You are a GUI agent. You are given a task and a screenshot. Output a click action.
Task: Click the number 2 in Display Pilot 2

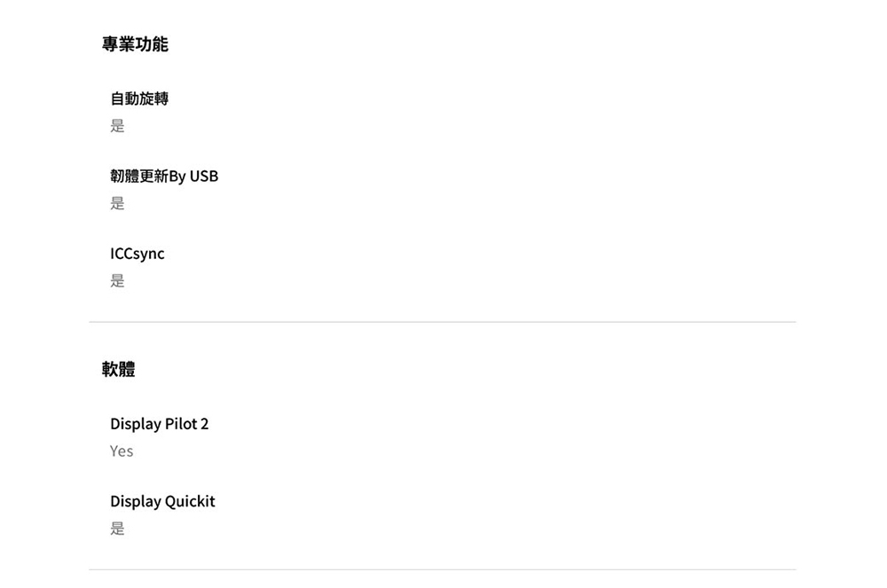coord(204,424)
